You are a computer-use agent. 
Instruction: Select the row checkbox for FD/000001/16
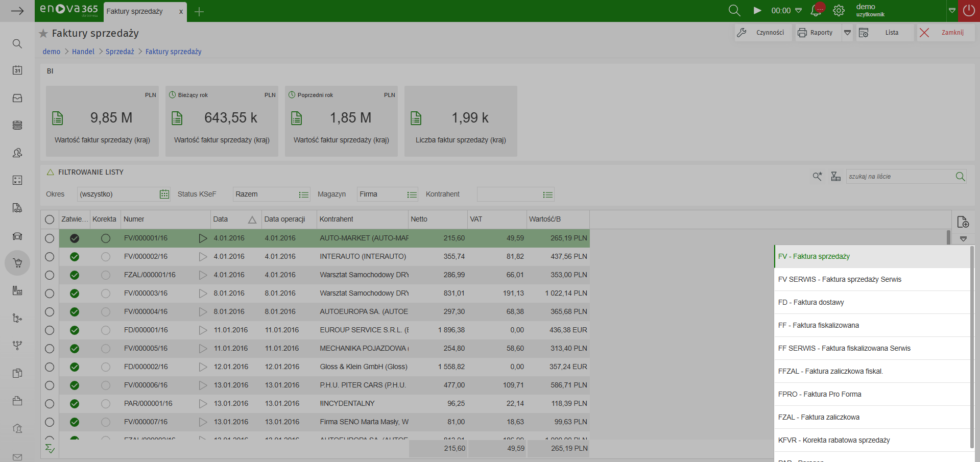coord(50,330)
